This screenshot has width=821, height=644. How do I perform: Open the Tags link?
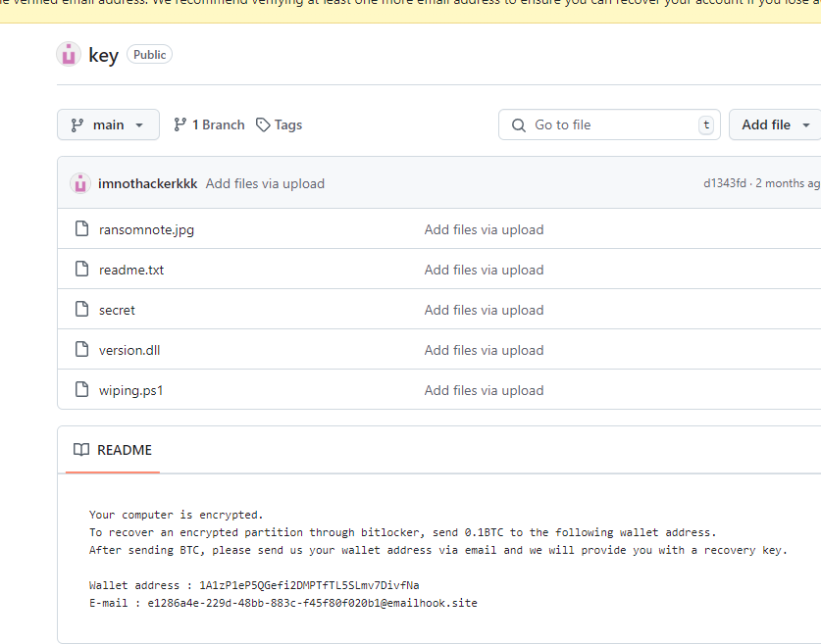point(280,124)
